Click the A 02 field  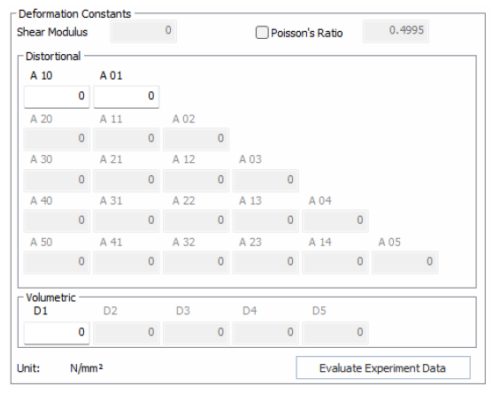196,139
